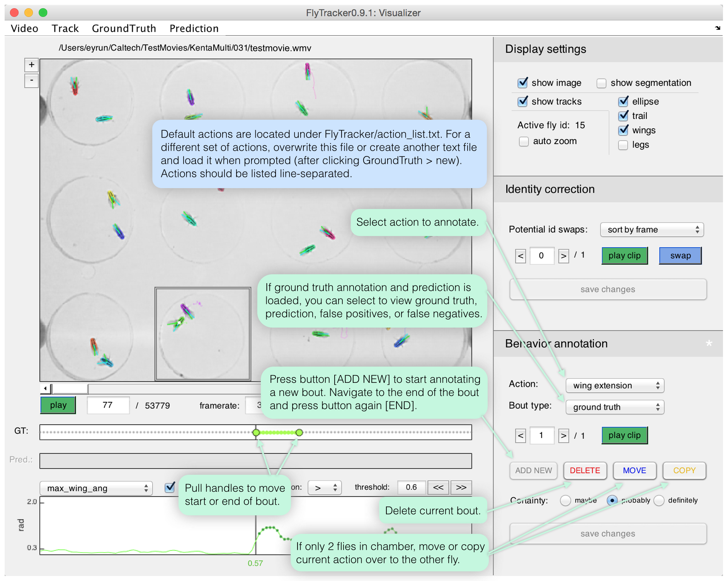The image size is (728, 581).
Task: Enable the show segmentation checkbox
Action: coord(601,83)
